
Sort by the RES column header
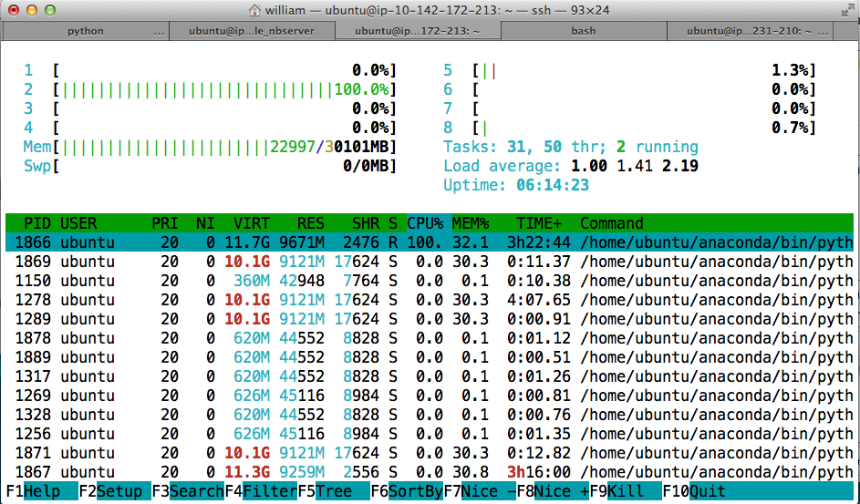311,223
